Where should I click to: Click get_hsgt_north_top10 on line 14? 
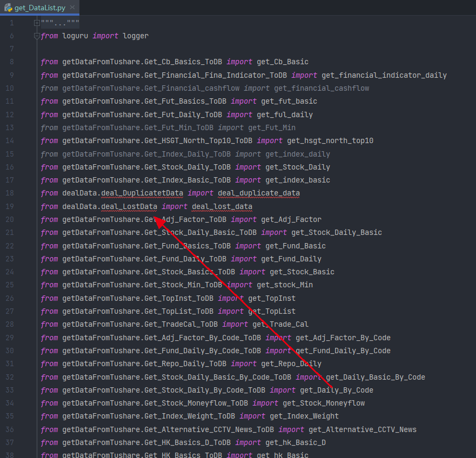coord(330,141)
